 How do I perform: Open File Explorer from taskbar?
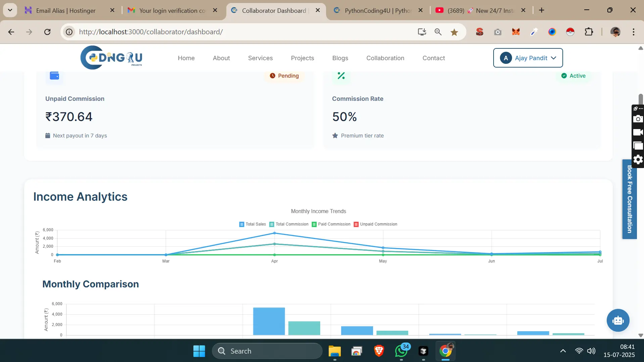(x=334, y=351)
